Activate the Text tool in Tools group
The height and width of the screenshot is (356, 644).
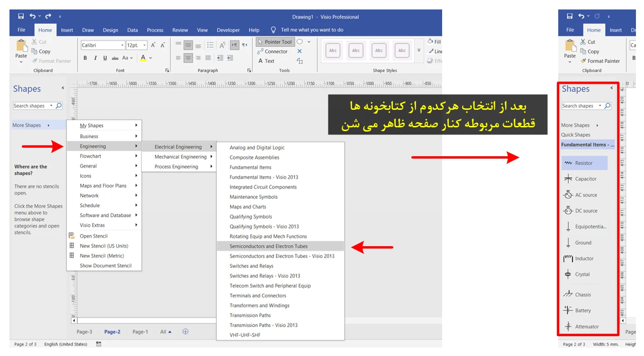coord(266,61)
